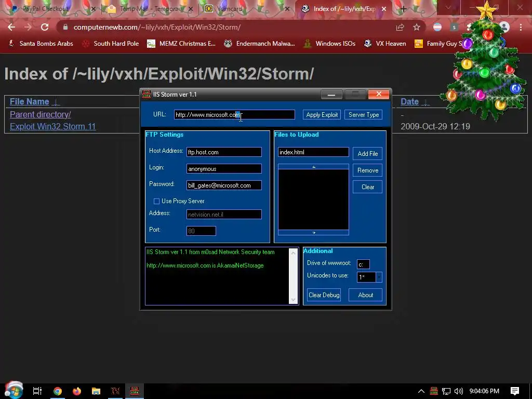Open Firefox from taskbar

[x=77, y=391]
